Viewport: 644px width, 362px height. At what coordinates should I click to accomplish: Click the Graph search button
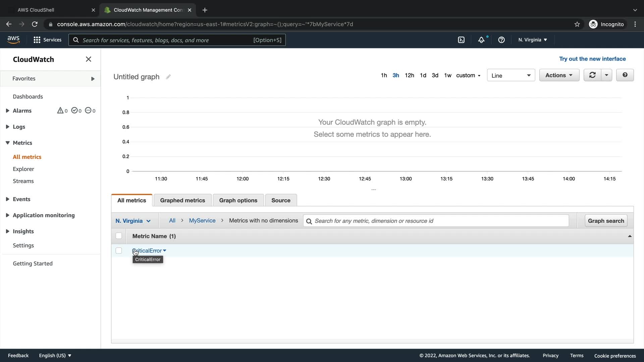(606, 221)
